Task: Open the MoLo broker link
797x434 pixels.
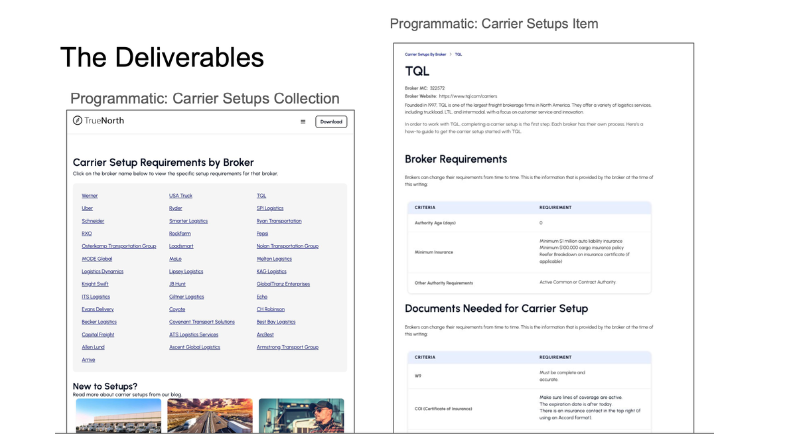Action: coord(175,259)
